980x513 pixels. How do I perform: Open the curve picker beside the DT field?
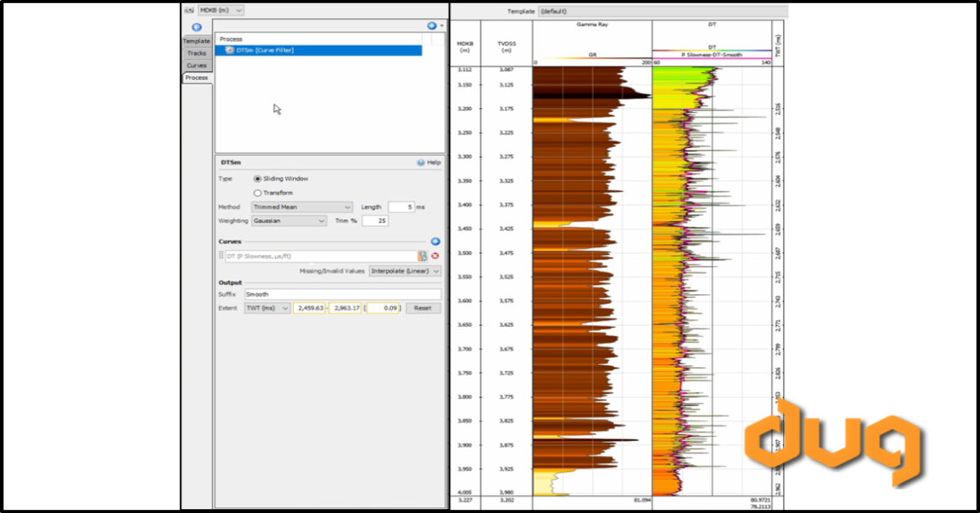point(422,256)
